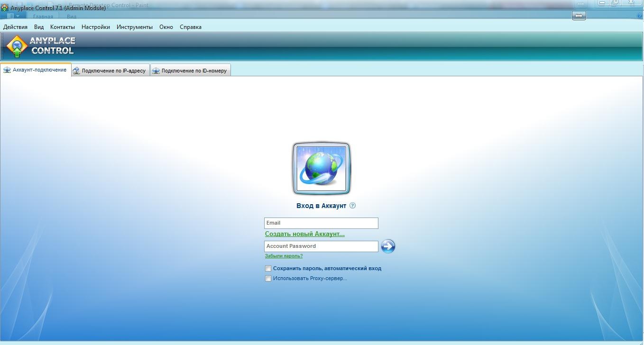Open the Вид menu
Viewport: 644px width, 345px height.
pos(39,27)
